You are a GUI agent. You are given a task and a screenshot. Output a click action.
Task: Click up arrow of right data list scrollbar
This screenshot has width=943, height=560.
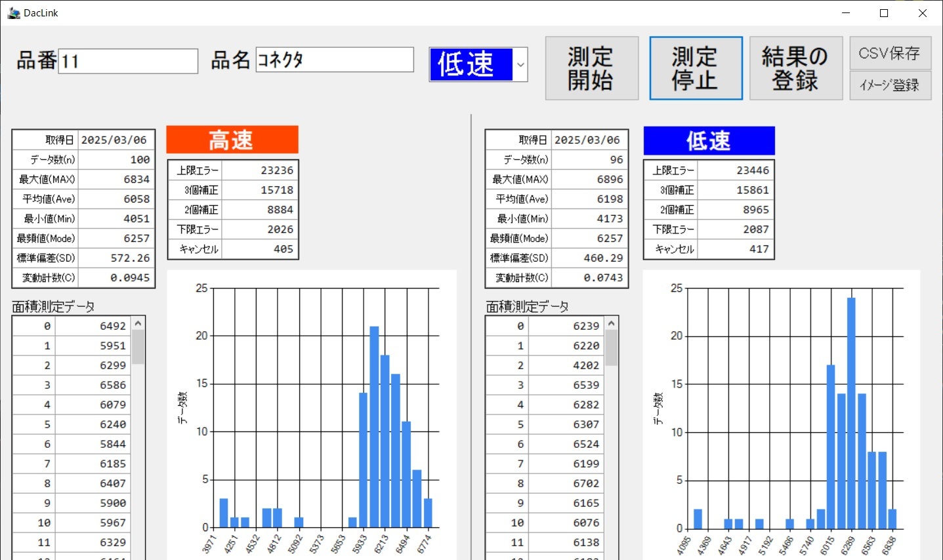tap(611, 323)
